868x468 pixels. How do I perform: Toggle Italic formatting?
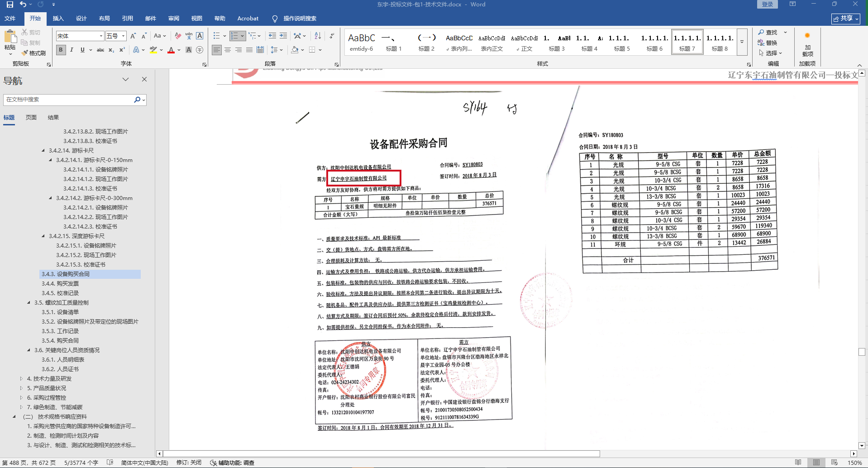[x=72, y=50]
